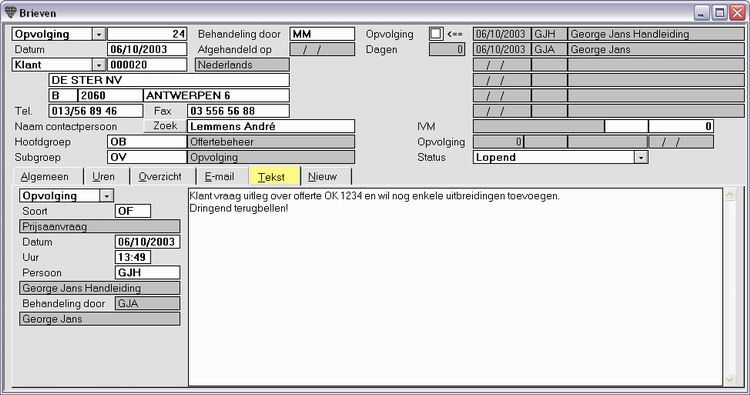Screen dimensions: 750x395
Task: Click the Hoofdgroep code field OB
Action: coord(147,142)
